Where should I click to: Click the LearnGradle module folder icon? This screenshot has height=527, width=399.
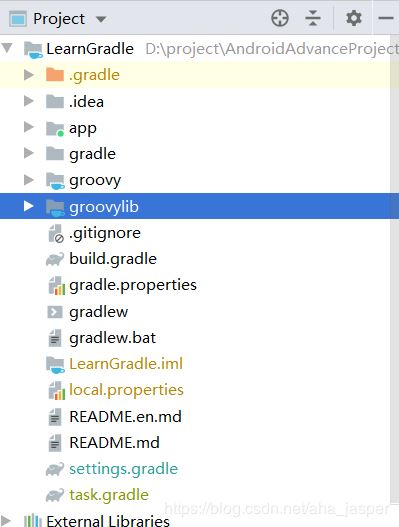[x=33, y=50]
